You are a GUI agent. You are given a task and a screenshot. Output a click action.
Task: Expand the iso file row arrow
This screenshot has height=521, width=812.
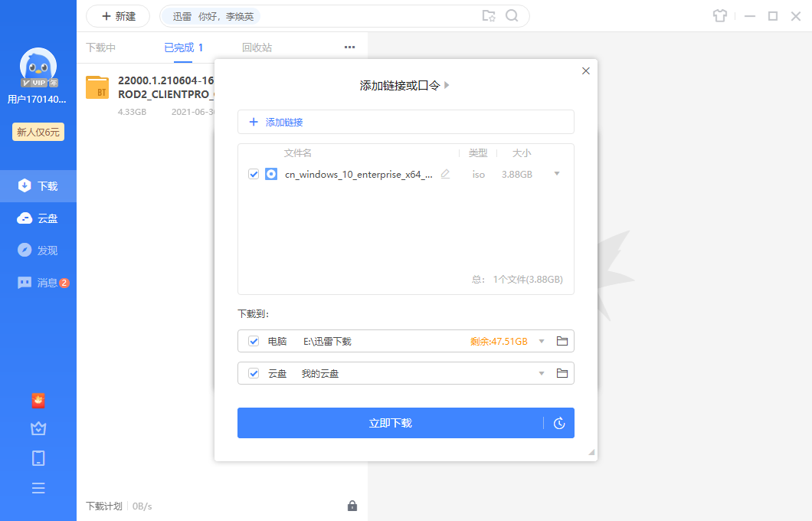click(x=557, y=174)
